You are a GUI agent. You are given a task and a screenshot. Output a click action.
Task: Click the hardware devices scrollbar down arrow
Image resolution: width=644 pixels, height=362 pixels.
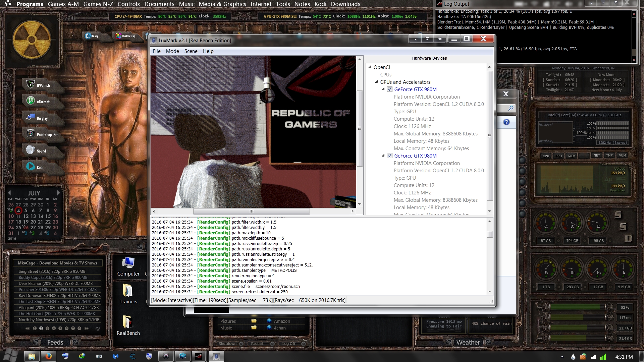pos(490,211)
